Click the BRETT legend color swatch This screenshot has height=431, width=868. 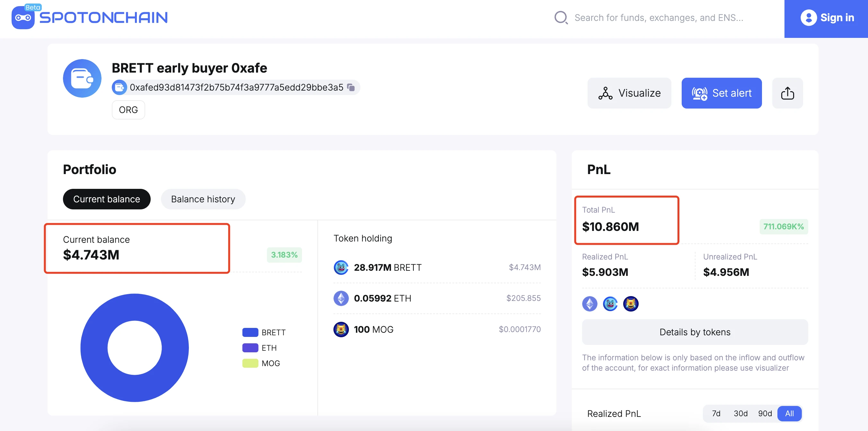tap(250, 333)
